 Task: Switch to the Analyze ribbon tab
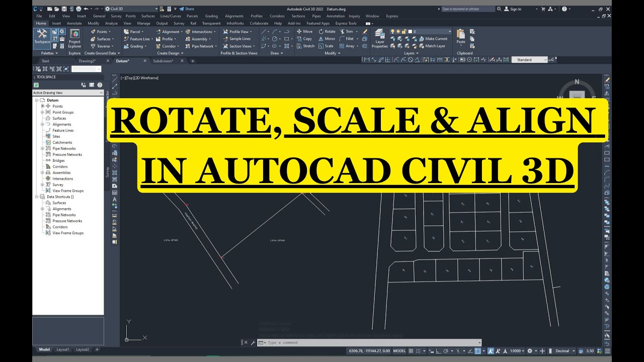(x=111, y=23)
